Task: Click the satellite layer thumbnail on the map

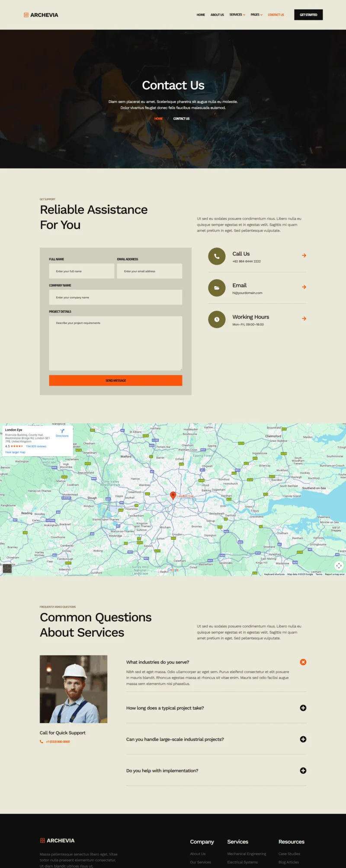Action: (x=7, y=568)
